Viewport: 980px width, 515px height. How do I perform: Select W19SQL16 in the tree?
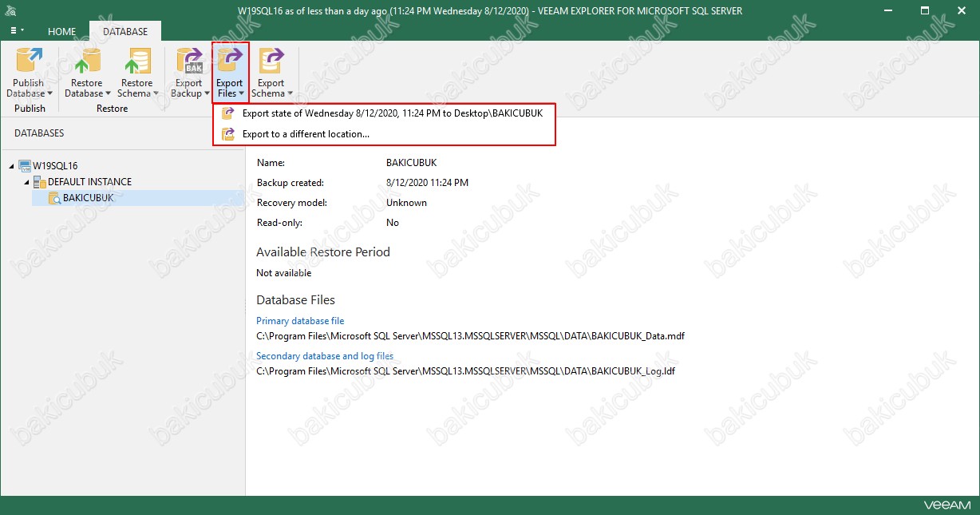[x=55, y=166]
